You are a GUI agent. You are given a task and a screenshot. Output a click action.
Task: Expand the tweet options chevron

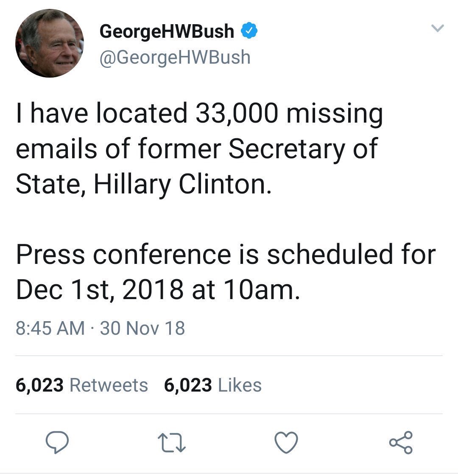pyautogui.click(x=437, y=29)
